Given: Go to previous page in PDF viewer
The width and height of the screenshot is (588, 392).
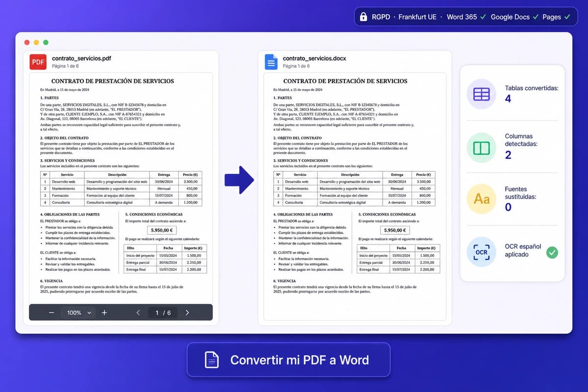Looking at the screenshot, I should tap(138, 313).
